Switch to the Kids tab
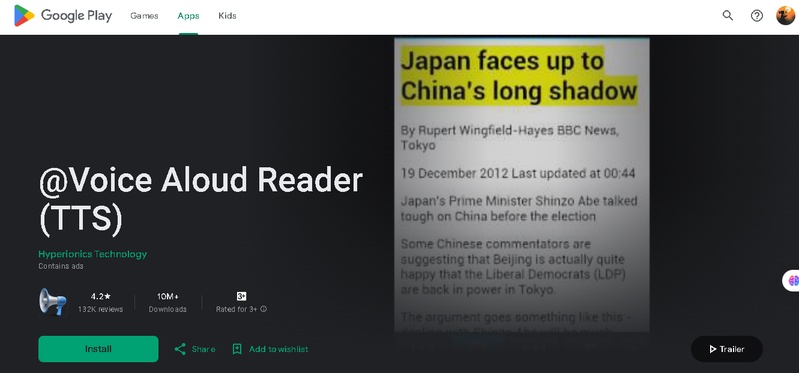 tap(227, 16)
